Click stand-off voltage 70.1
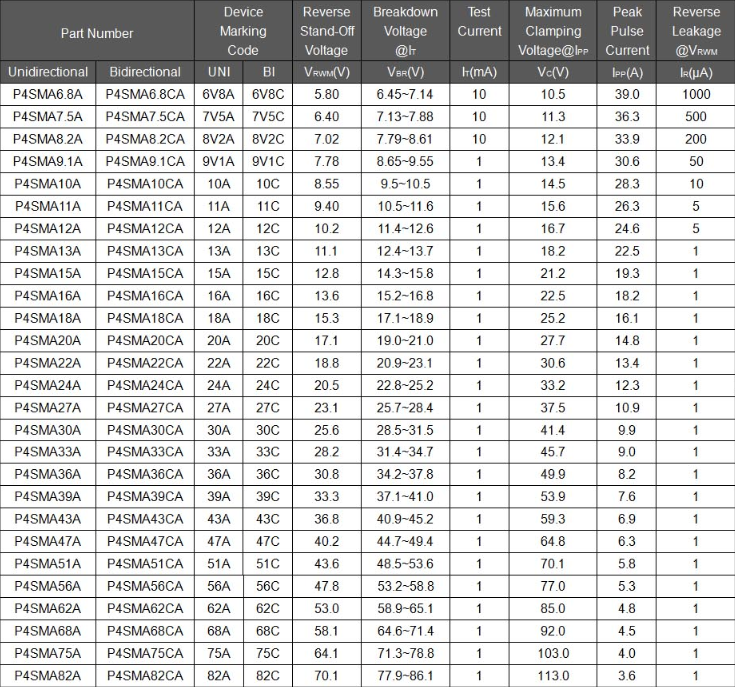This screenshot has height=687, width=735. pyautogui.click(x=326, y=676)
